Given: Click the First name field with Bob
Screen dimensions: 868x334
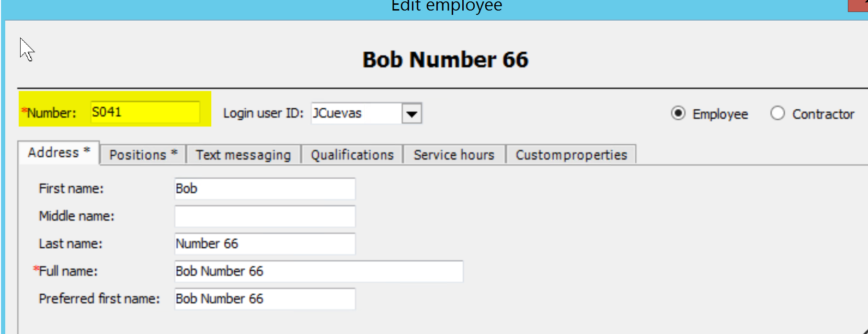Looking at the screenshot, I should pos(265,189).
